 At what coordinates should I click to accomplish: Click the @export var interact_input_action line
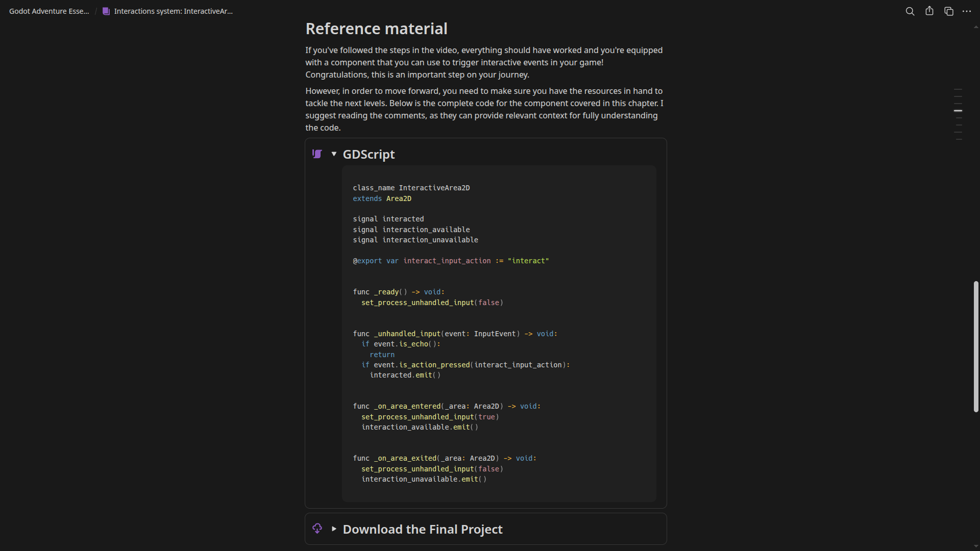[x=451, y=261]
